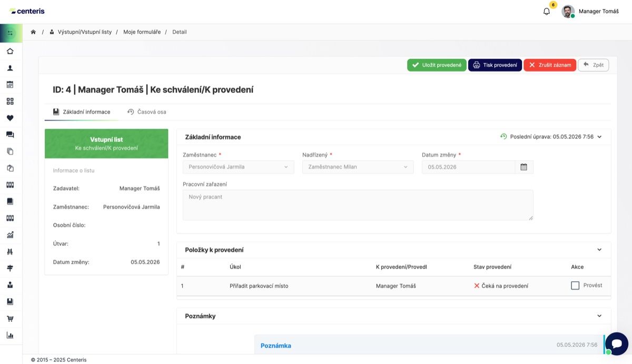Open the heart sidebar icon
This screenshot has height=364, width=632.
point(10,118)
